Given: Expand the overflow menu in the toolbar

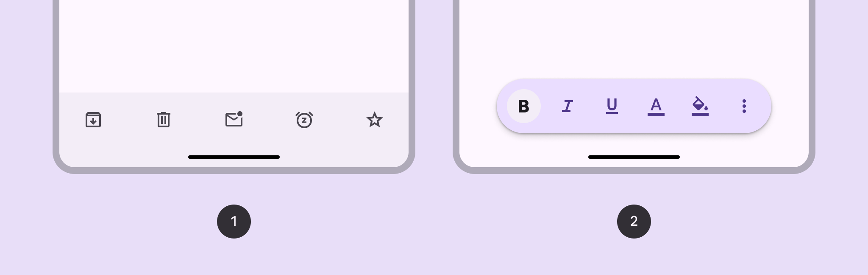Looking at the screenshot, I should [744, 106].
